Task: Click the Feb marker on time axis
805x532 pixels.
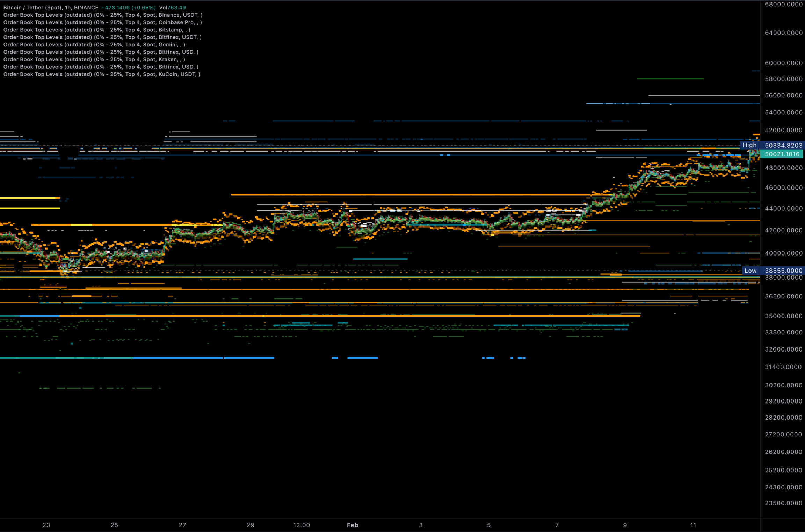Action: pos(353,525)
